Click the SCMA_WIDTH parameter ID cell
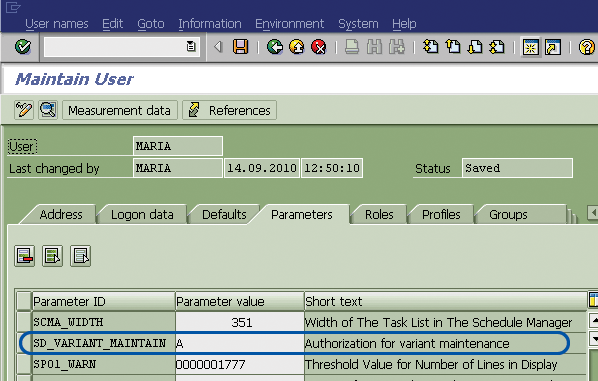This screenshot has width=598, height=381. point(103,322)
